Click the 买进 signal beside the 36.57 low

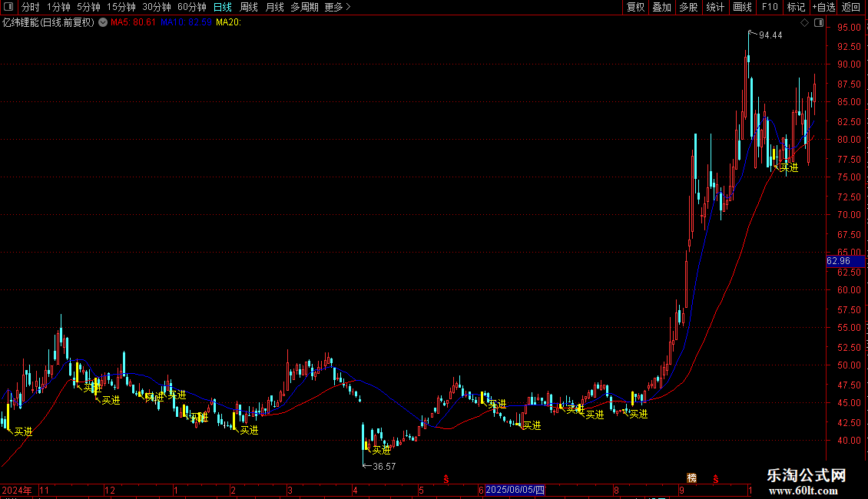click(382, 451)
